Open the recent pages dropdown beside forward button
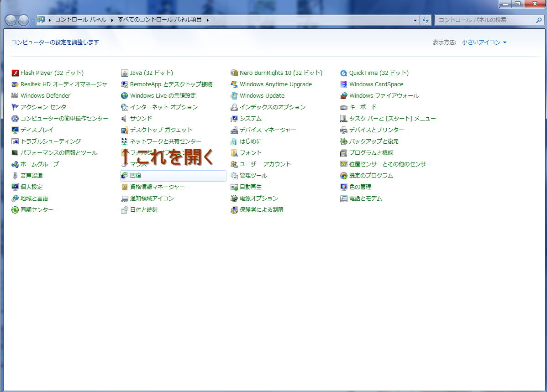Viewport: 547px width, 392px height. coord(32,20)
